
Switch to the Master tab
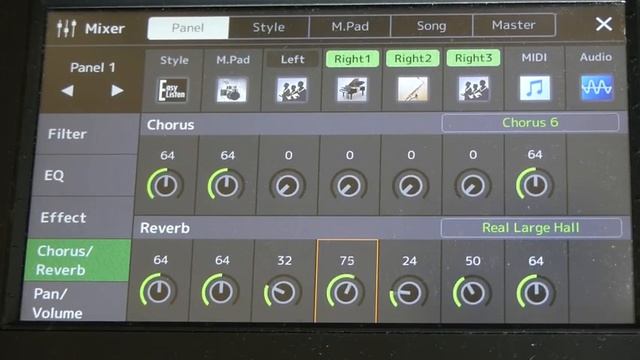point(514,25)
